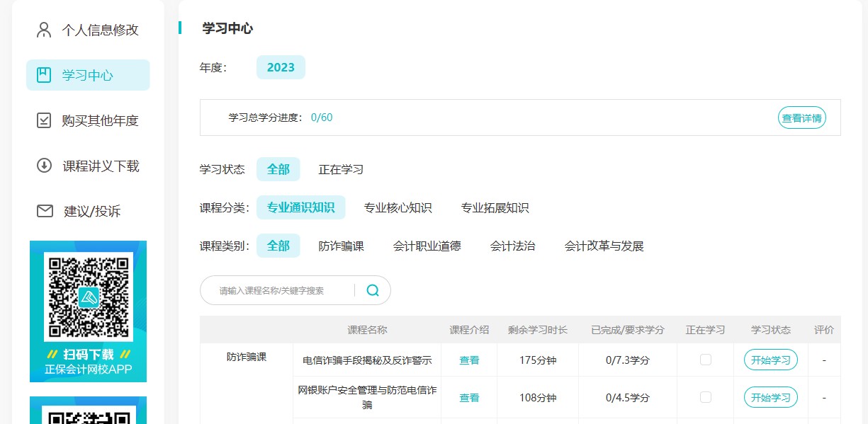Select 专业通识知识 course category
Screen dimensions: 868x424
(300, 207)
